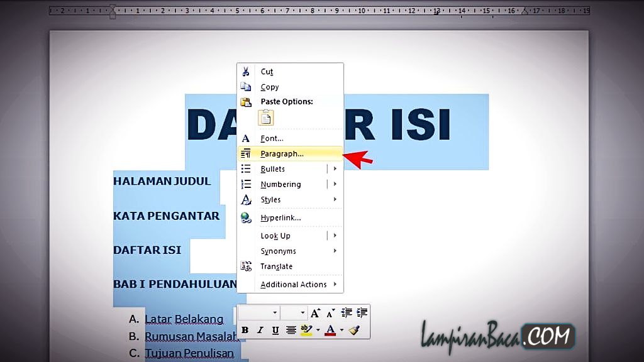Screen dimensions: 644x362
Task: Expand the Additional Actions submenu arrow
Action: [x=335, y=284]
